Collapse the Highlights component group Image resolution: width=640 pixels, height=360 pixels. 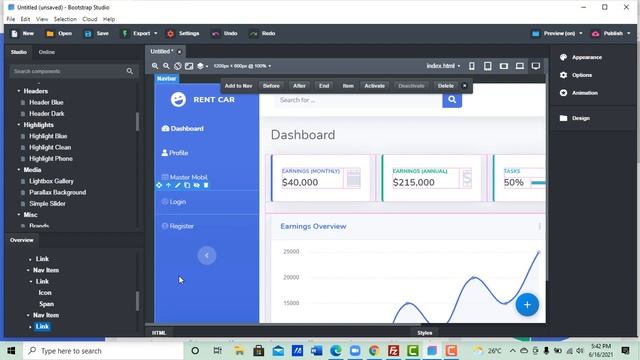[19, 125]
